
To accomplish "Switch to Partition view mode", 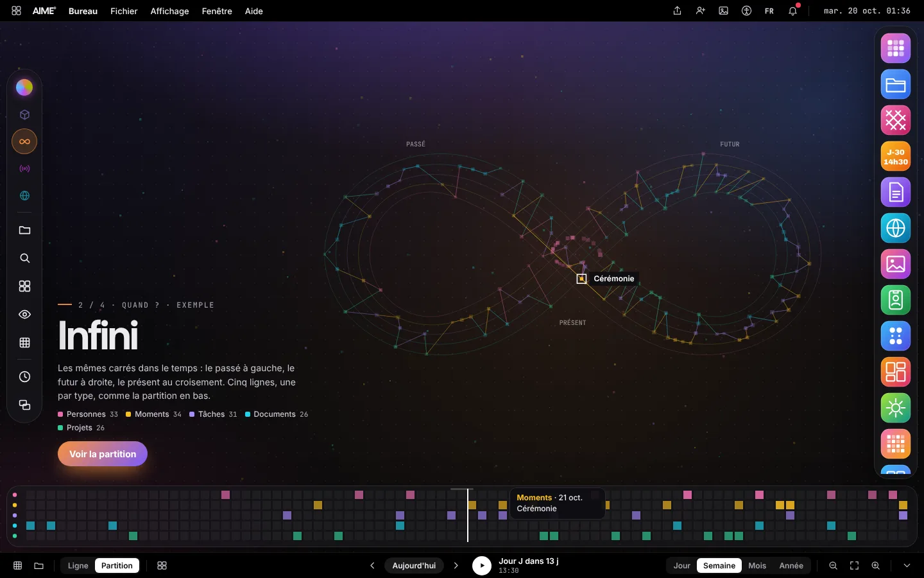I will click(117, 566).
